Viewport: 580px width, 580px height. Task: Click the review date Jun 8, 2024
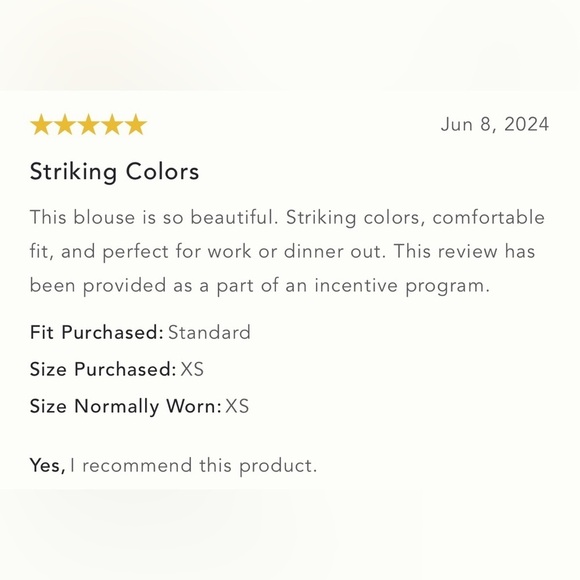click(495, 125)
